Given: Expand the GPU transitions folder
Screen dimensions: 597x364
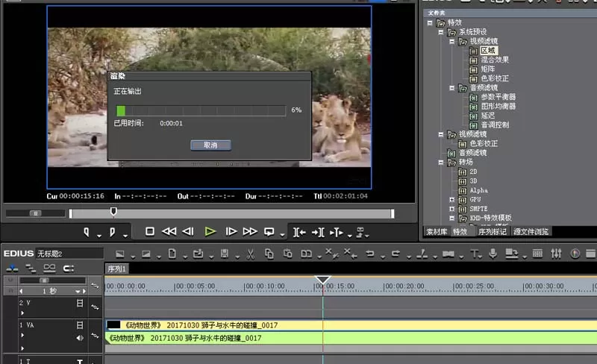Looking at the screenshot, I should coord(451,199).
